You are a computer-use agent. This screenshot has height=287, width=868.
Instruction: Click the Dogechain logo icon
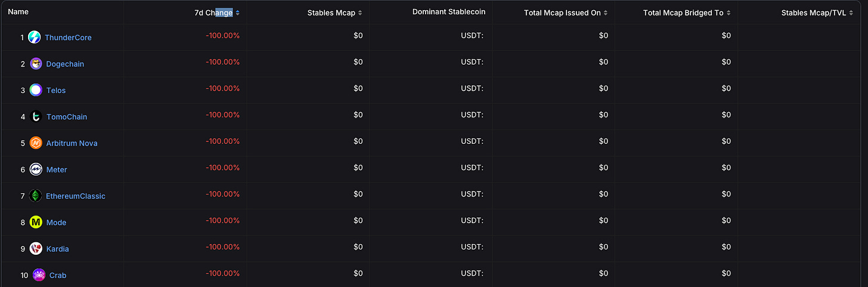pos(36,64)
